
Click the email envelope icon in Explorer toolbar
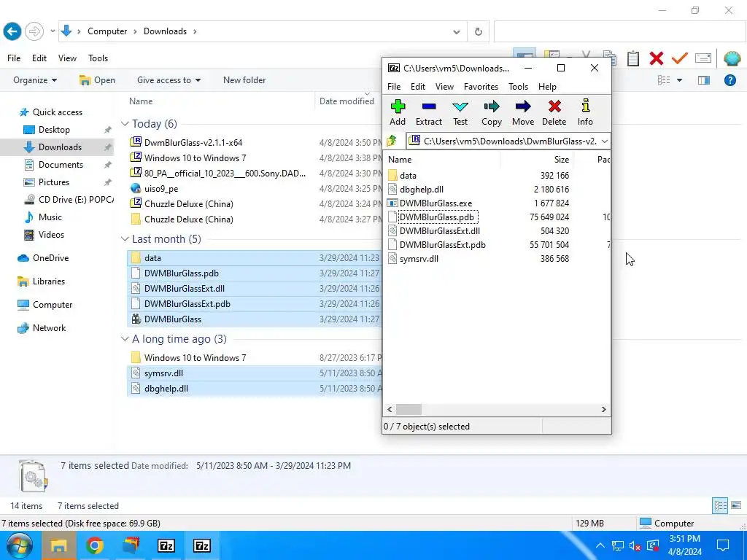[x=703, y=58]
